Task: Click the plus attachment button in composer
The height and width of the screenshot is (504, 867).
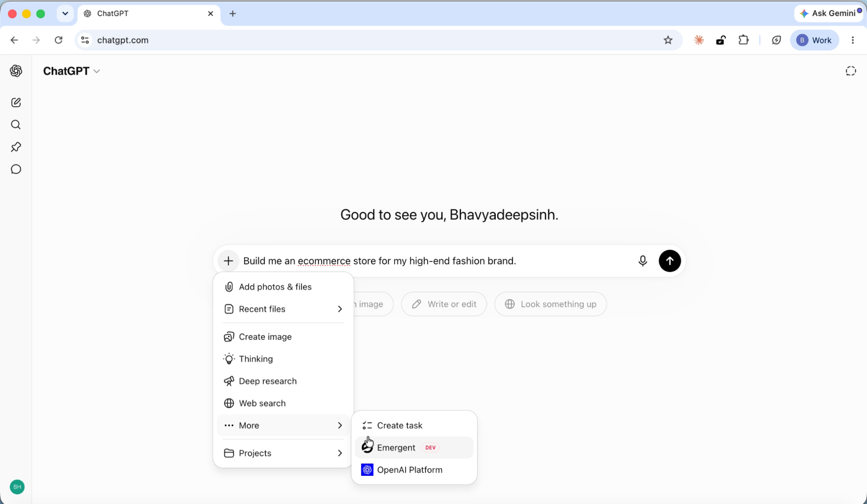Action: click(228, 261)
